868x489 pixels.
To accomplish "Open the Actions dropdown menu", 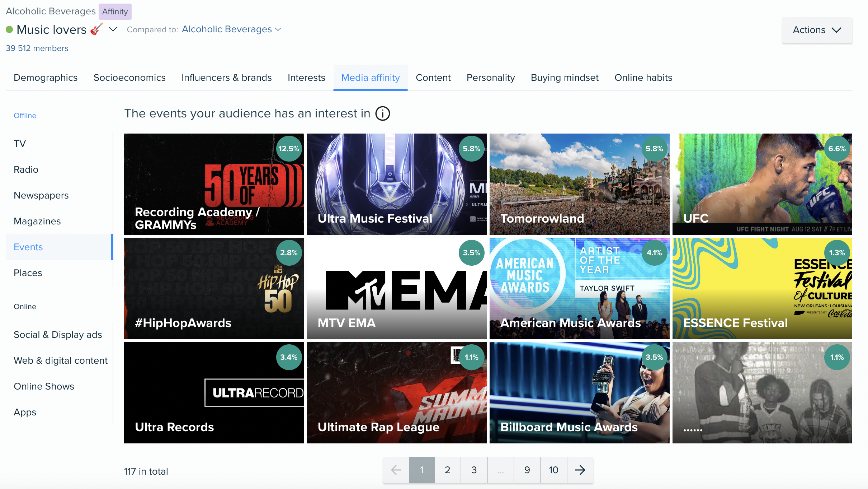I will point(817,30).
